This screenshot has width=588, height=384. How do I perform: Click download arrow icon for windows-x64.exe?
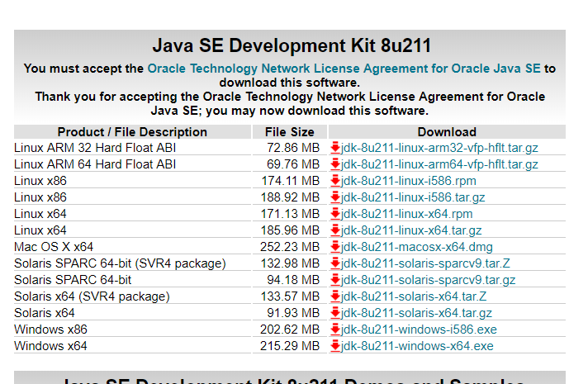[x=335, y=346]
